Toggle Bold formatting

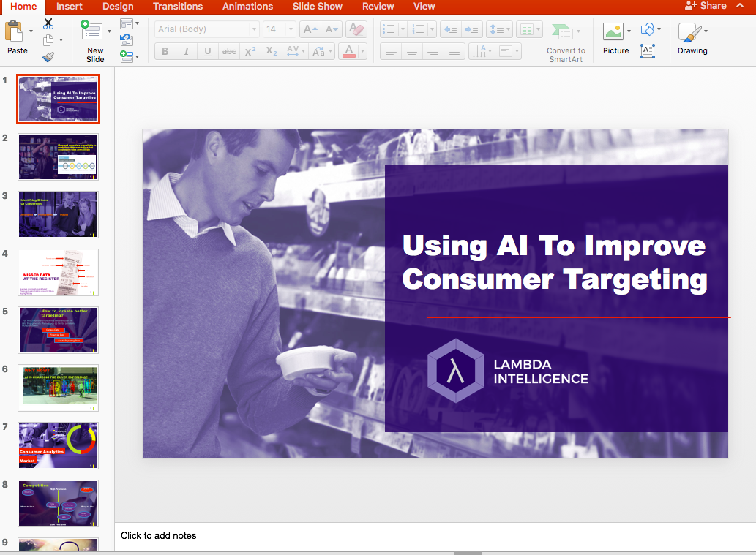(x=165, y=51)
